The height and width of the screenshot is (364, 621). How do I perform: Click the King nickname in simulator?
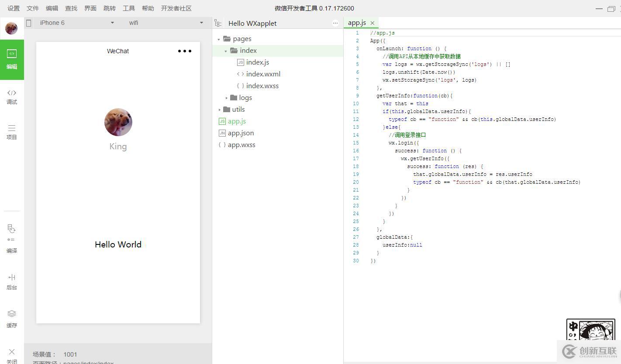coord(118,147)
